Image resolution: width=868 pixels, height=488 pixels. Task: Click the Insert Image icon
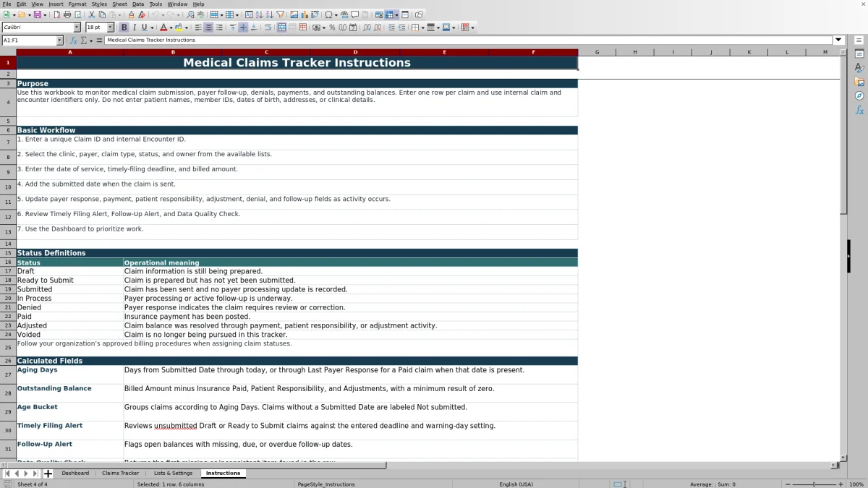294,14
